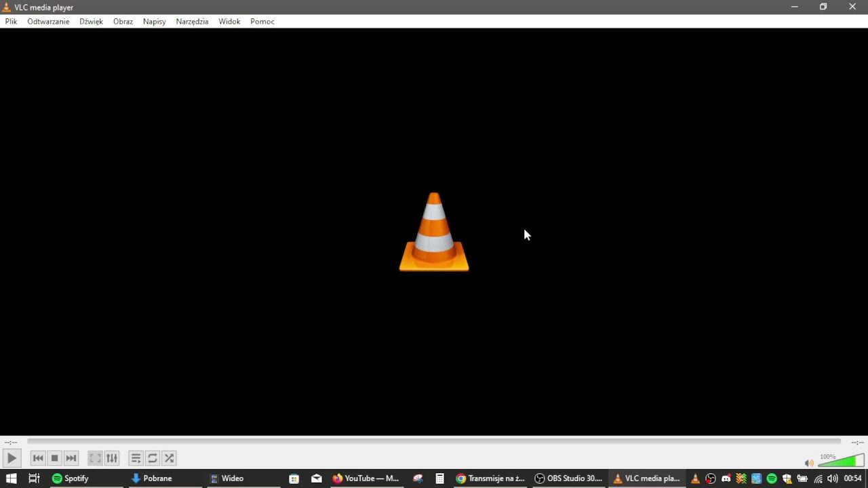Open the Napisy menu

click(155, 22)
